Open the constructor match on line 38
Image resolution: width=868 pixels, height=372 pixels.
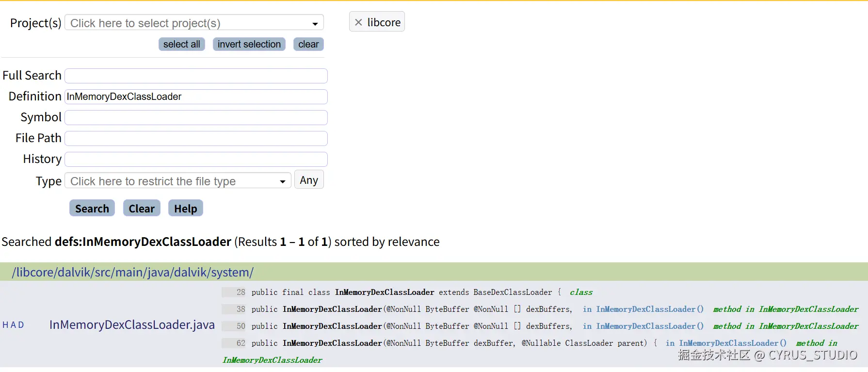click(x=412, y=309)
